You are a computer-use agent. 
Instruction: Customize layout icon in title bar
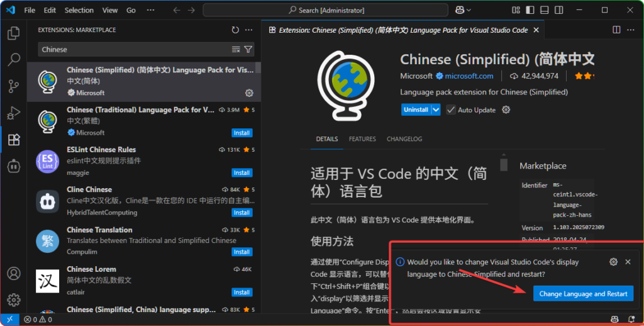(x=516, y=10)
